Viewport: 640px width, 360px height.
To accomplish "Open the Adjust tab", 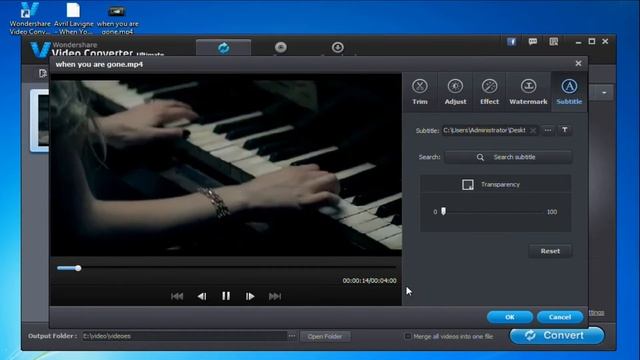I will point(455,92).
